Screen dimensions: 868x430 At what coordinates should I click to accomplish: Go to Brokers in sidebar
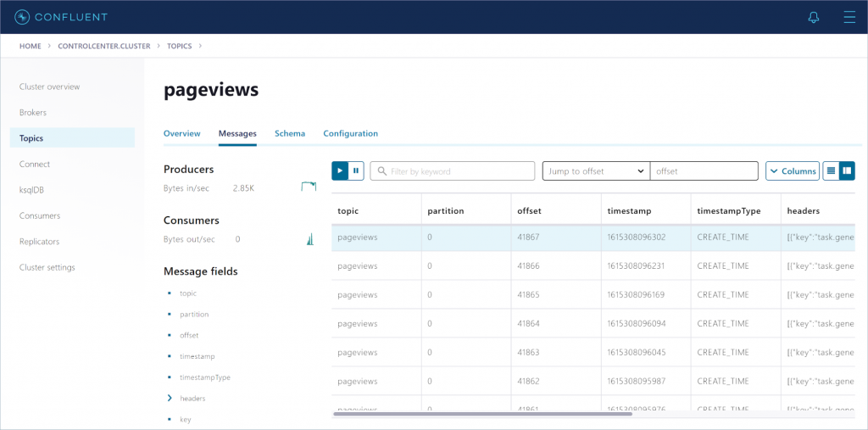(x=33, y=112)
